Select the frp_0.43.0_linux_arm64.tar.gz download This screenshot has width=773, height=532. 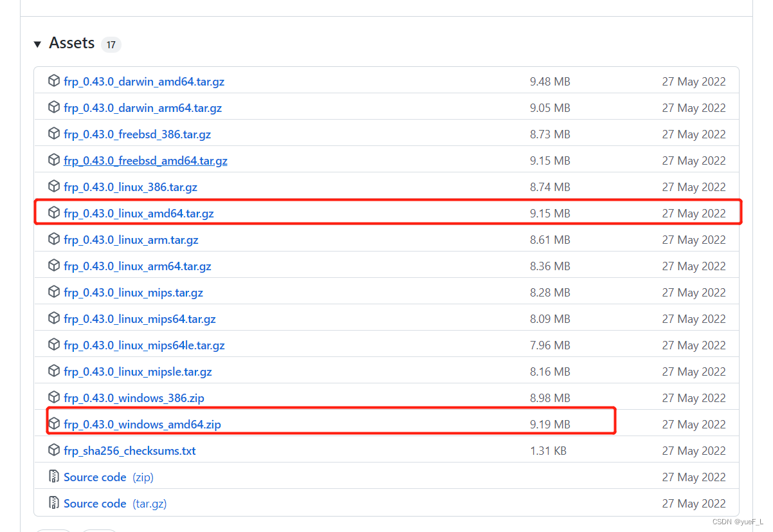[x=137, y=266]
